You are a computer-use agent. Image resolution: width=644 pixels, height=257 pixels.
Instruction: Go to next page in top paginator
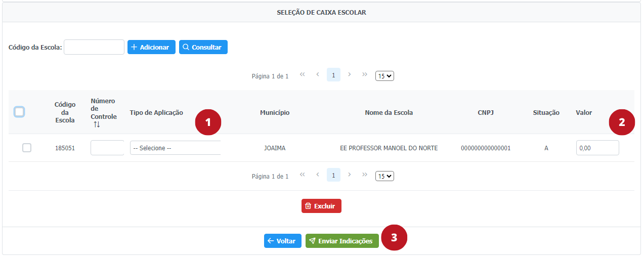click(x=349, y=74)
